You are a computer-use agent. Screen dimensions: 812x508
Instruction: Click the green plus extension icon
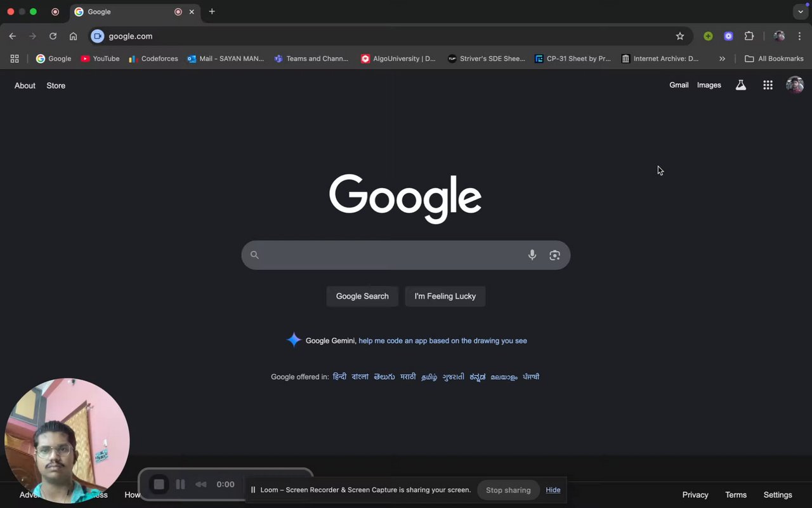coord(708,36)
